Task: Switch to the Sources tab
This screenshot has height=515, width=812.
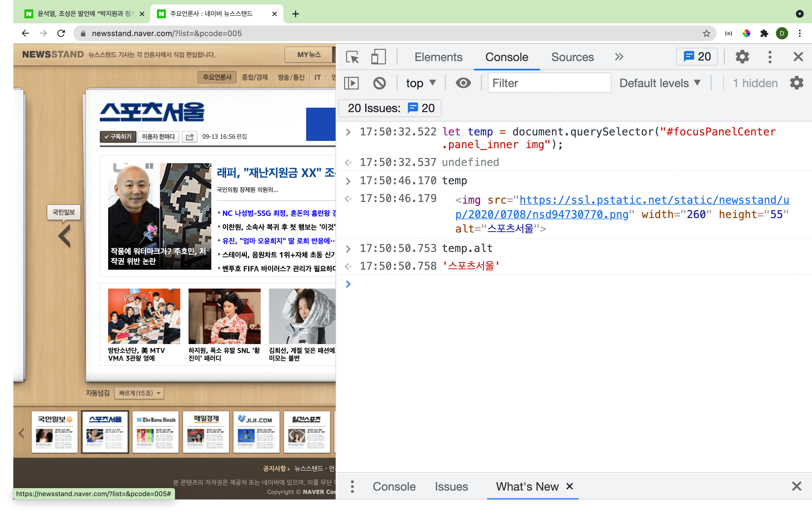Action: (572, 57)
